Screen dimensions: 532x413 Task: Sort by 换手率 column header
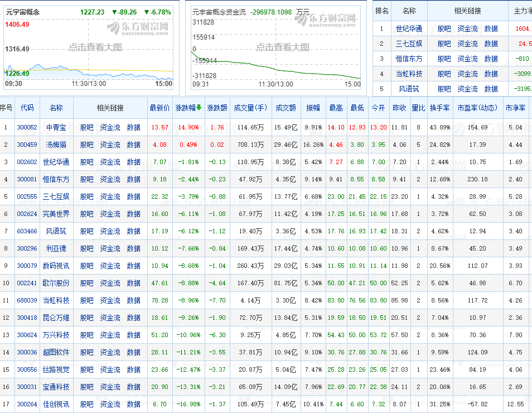point(440,108)
